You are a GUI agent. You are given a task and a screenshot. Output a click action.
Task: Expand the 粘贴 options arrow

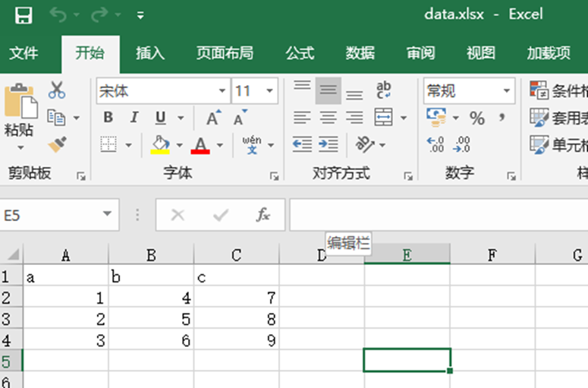pyautogui.click(x=20, y=147)
